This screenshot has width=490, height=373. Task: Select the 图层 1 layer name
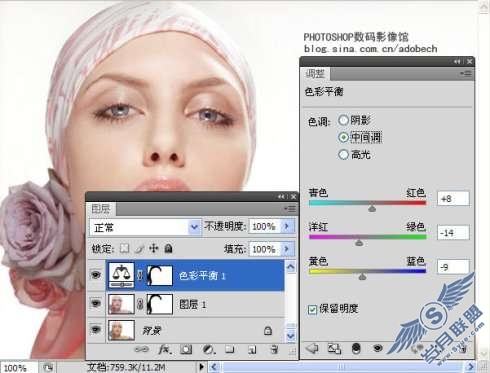[x=193, y=304]
